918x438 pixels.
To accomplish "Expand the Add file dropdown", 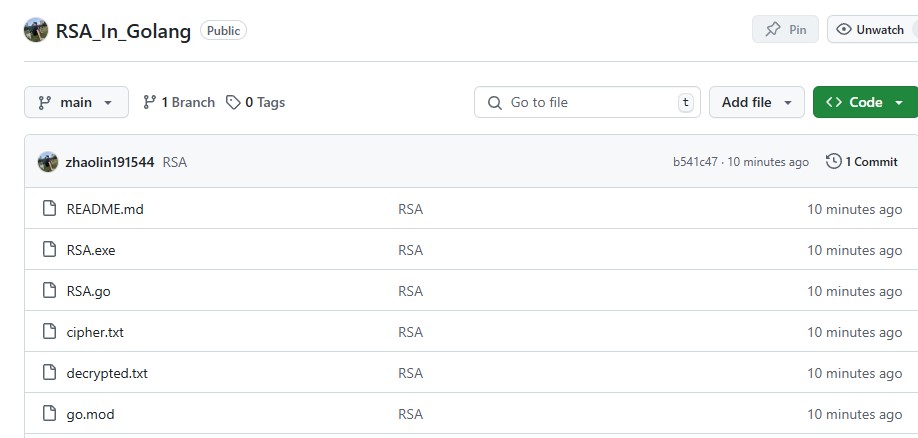I will 756,102.
